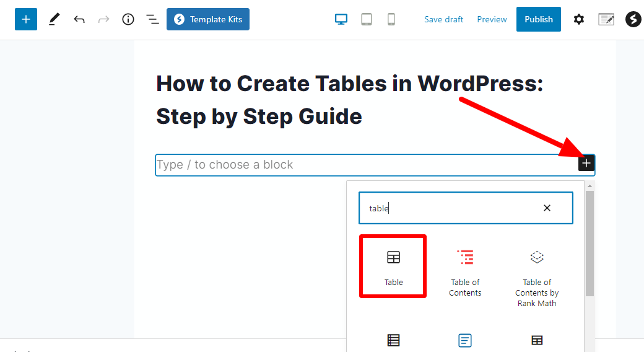Select the blue document block icon in bottom row
The width and height of the screenshot is (644, 352).
click(x=465, y=340)
